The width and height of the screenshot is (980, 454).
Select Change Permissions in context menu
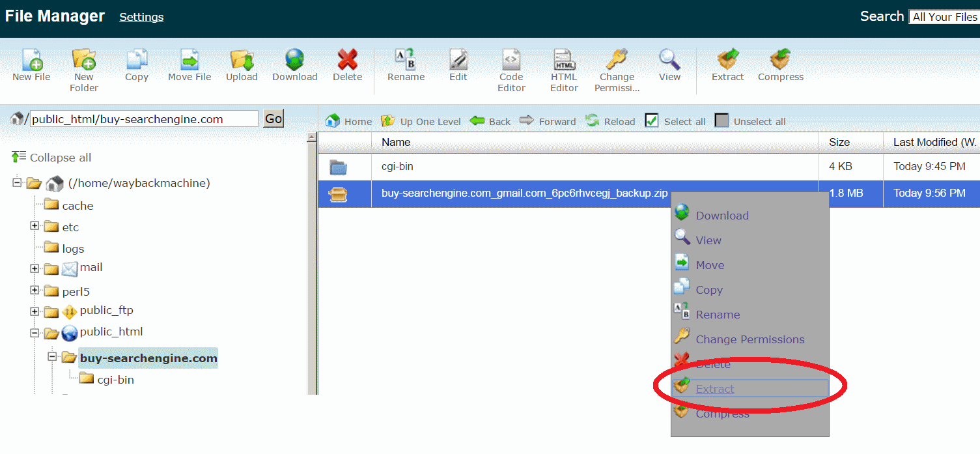749,339
